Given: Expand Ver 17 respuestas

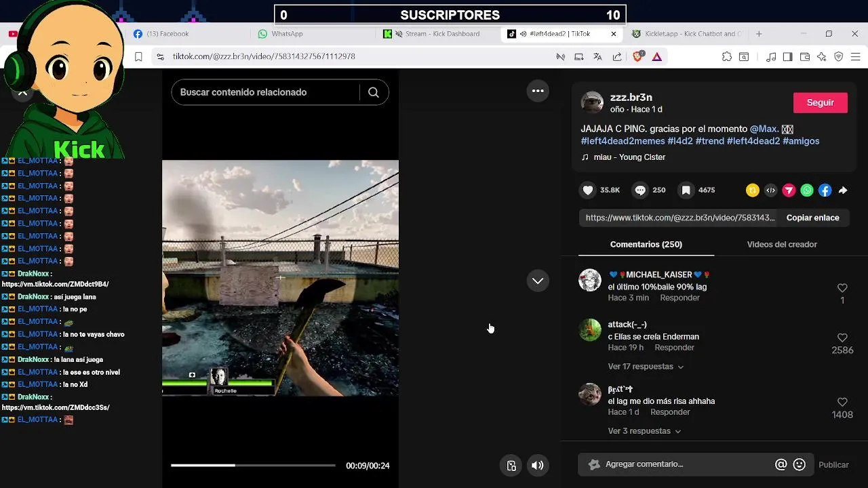Looking at the screenshot, I should tap(646, 367).
